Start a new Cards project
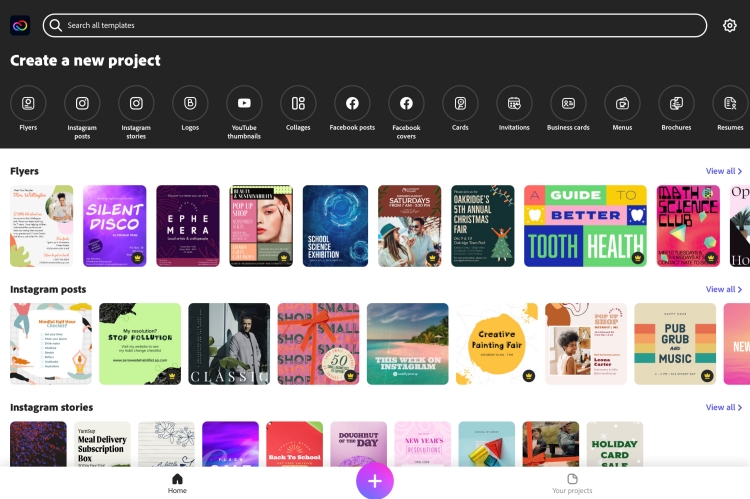The height and width of the screenshot is (499, 750). click(x=461, y=103)
